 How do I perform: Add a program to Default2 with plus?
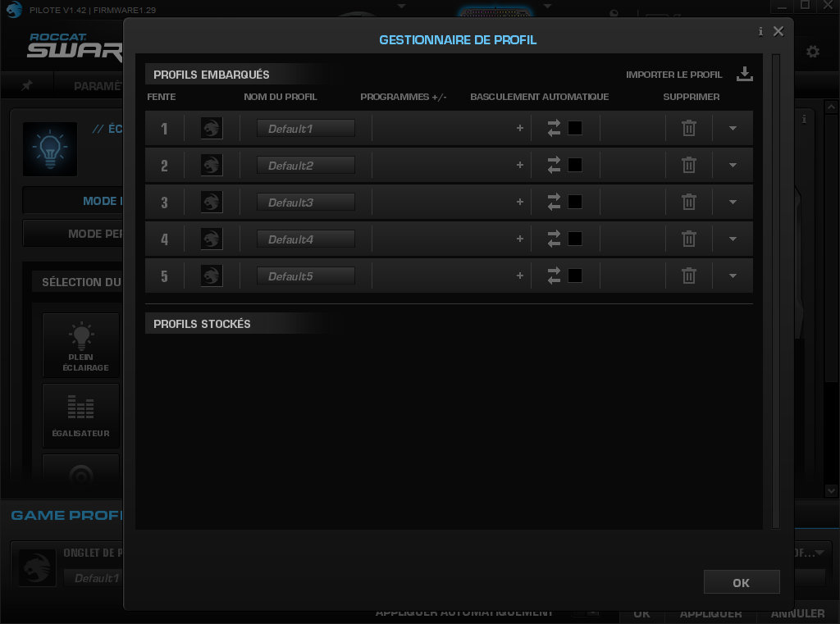click(x=519, y=165)
